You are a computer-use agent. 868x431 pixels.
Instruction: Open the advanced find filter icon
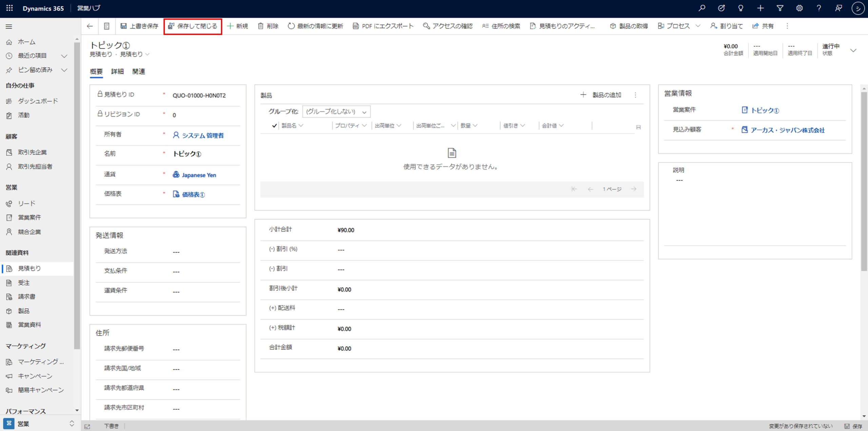tap(780, 8)
